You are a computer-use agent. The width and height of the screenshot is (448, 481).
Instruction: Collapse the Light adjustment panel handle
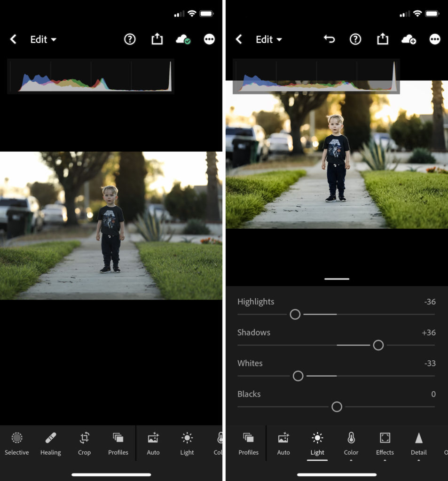pos(336,279)
